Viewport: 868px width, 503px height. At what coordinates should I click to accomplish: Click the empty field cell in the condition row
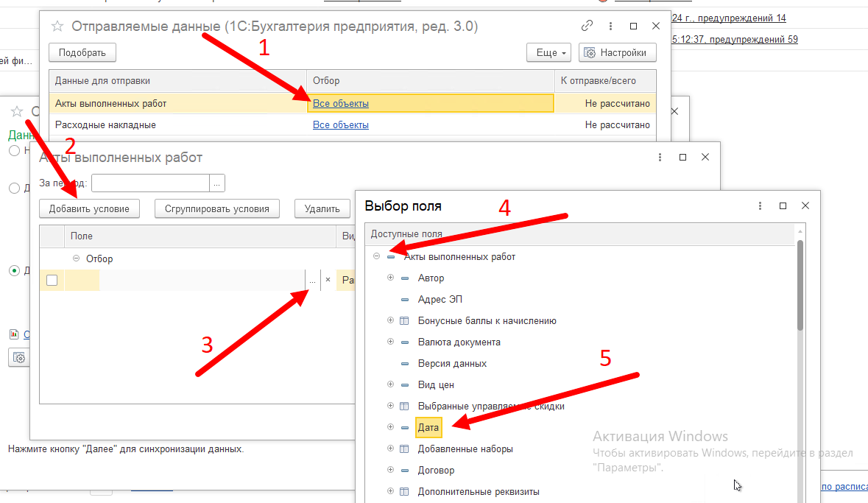click(x=185, y=281)
